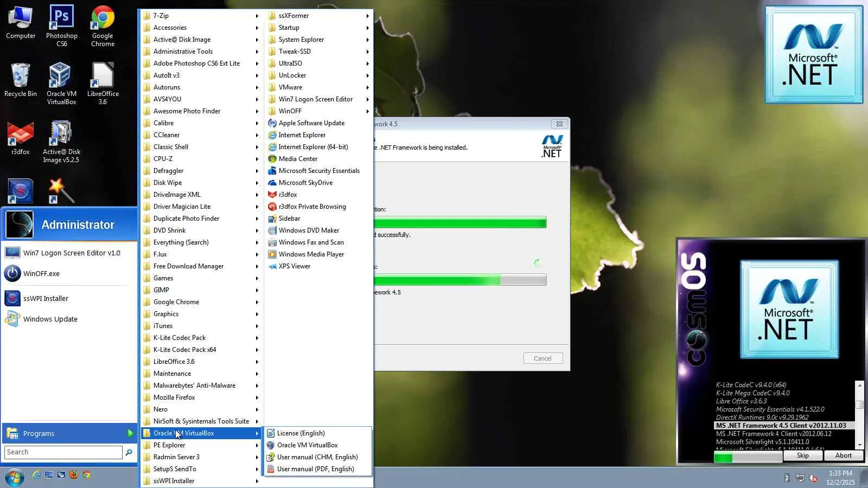Viewport: 868px width, 488px height.
Task: Open the Mozilla Firefox folder in Programs
Action: 201,397
